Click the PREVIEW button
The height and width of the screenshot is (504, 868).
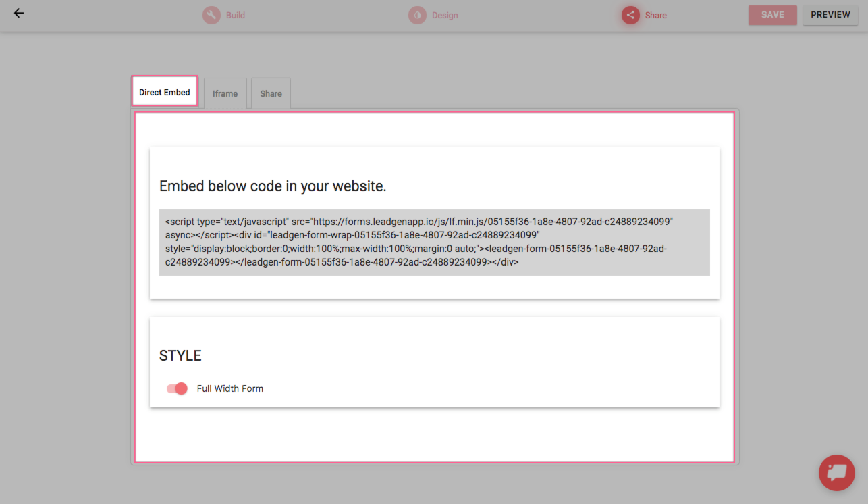coord(830,15)
